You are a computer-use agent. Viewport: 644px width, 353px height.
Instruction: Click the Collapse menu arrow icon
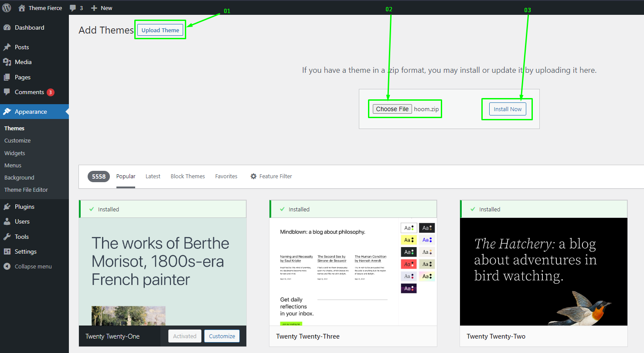tap(7, 266)
